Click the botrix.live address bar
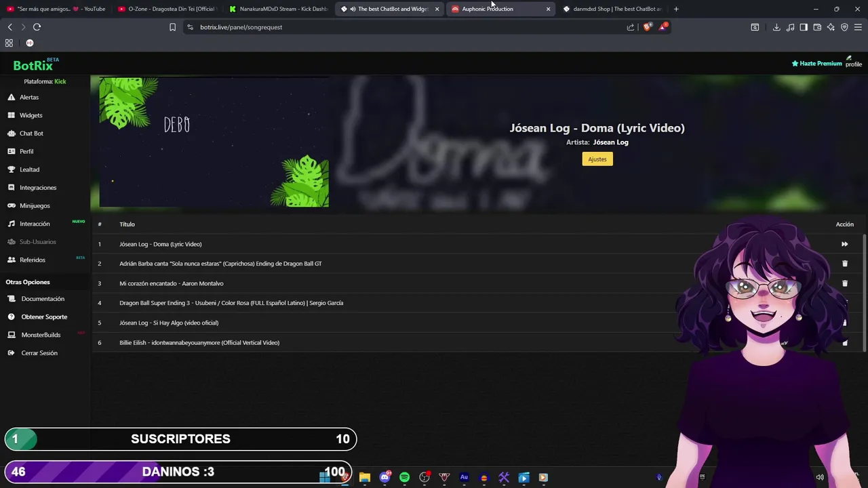This screenshot has height=488, width=868. [407, 27]
